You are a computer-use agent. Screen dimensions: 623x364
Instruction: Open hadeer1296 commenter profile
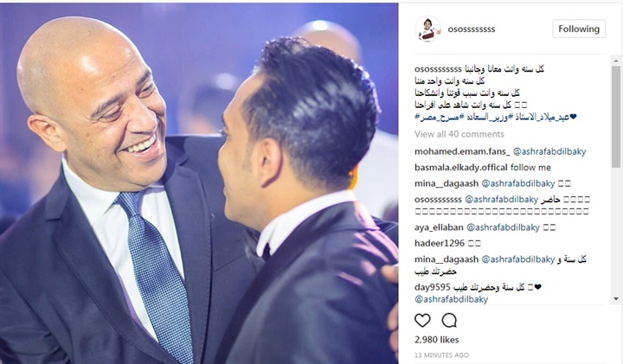tap(440, 243)
